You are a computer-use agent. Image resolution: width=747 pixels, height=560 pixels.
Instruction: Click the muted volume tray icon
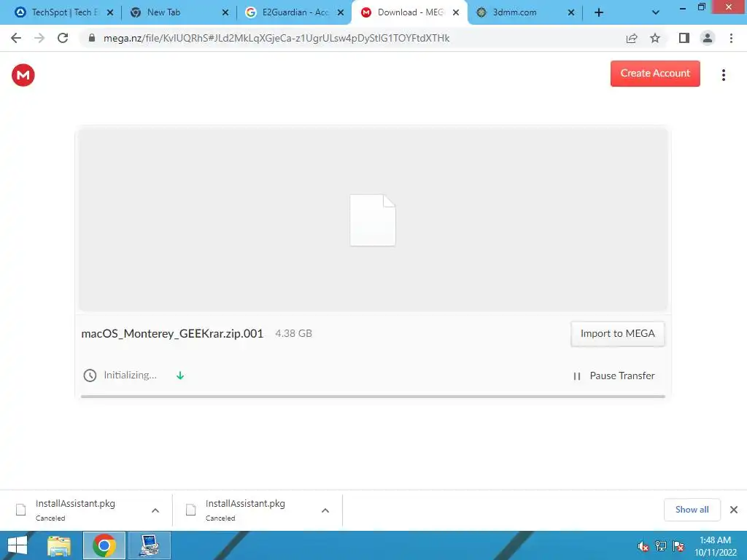point(643,546)
